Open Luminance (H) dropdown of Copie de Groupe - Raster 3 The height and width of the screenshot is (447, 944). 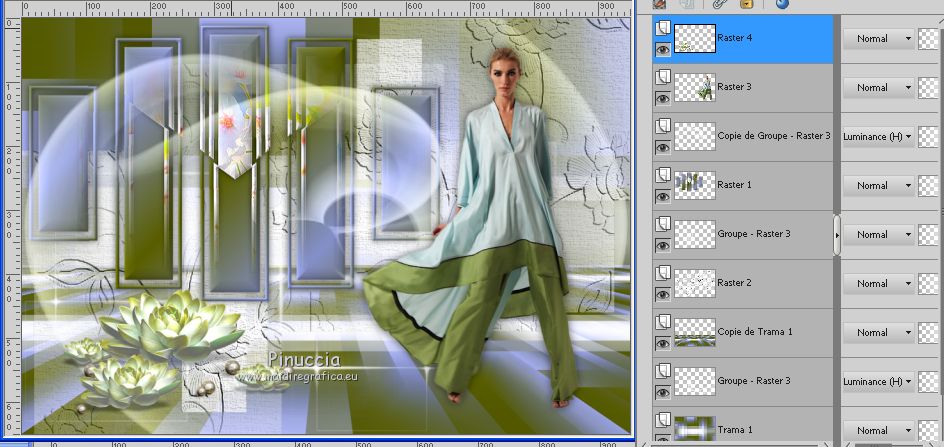[x=878, y=137]
